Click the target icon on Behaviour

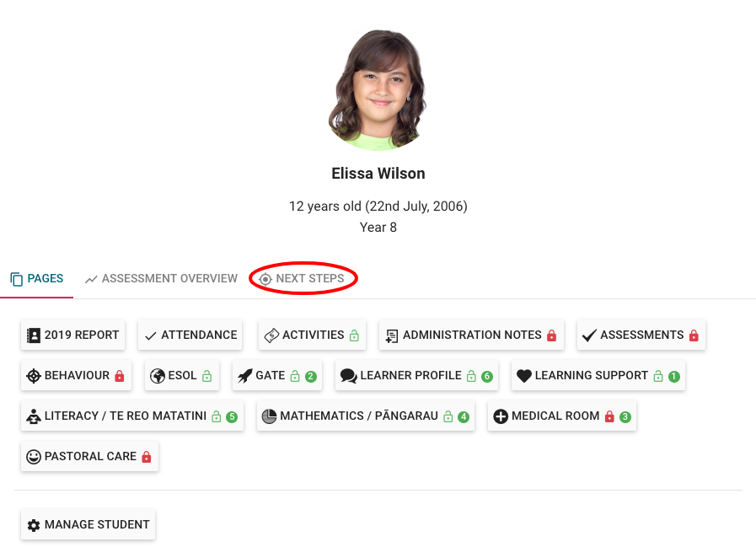click(34, 376)
